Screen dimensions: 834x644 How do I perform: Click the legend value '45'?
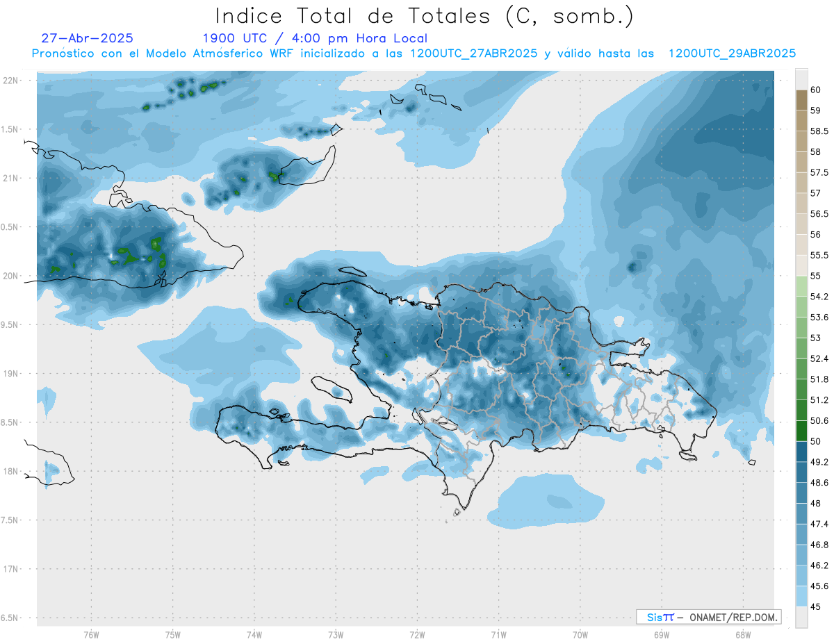(815, 606)
